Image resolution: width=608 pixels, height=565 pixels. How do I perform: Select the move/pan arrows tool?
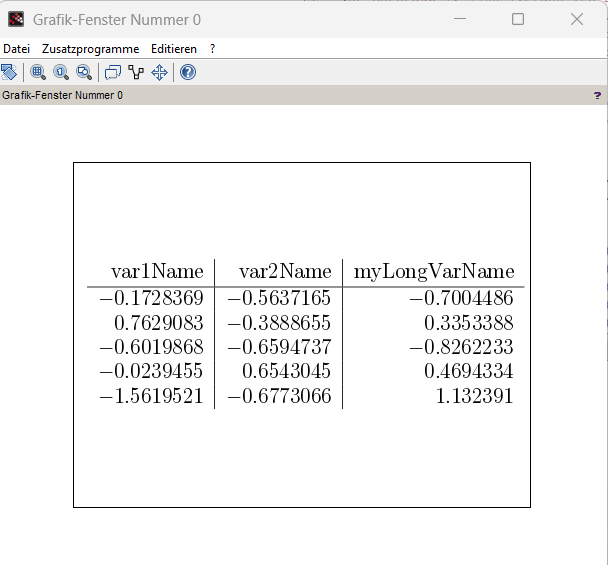coord(159,72)
